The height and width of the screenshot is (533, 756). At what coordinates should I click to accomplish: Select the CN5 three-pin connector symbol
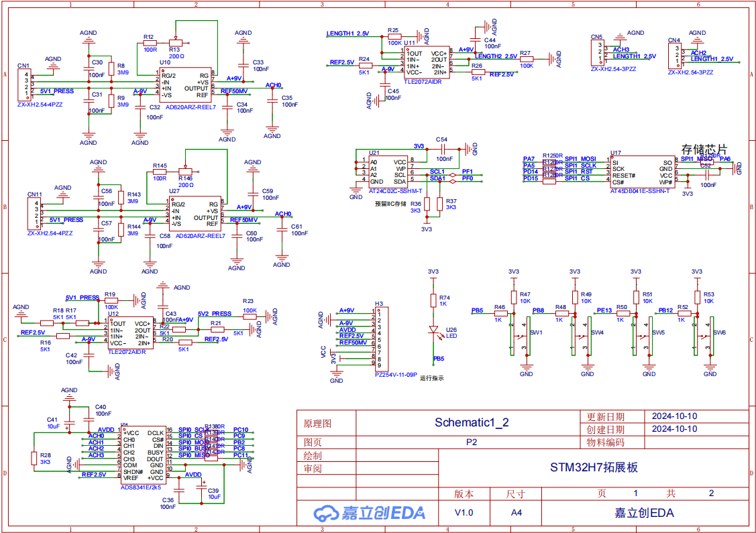[598, 52]
